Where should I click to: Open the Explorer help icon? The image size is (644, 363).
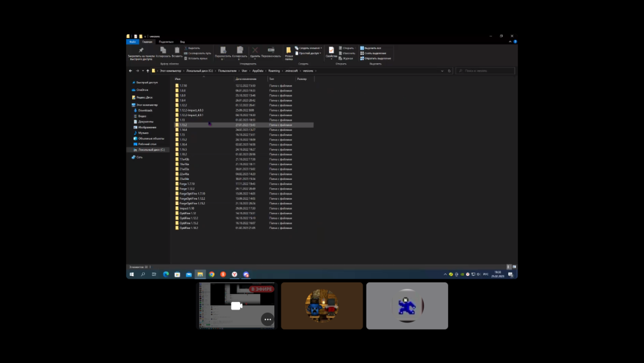pos(515,41)
